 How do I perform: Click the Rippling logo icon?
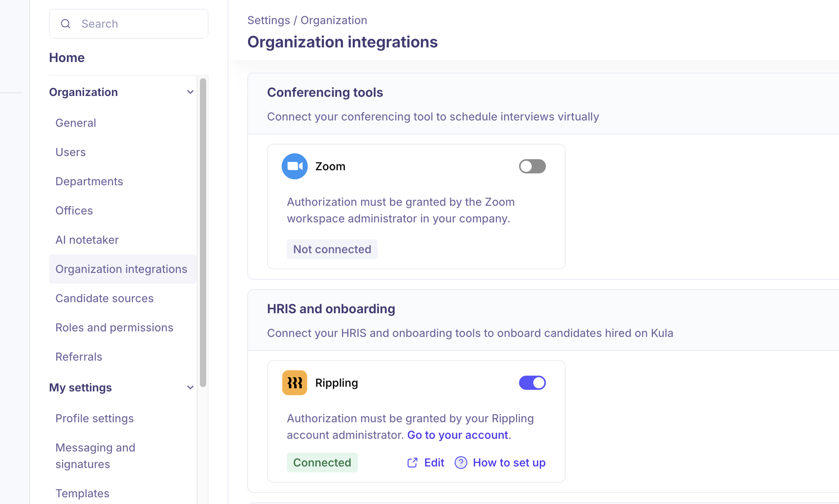pyautogui.click(x=294, y=383)
